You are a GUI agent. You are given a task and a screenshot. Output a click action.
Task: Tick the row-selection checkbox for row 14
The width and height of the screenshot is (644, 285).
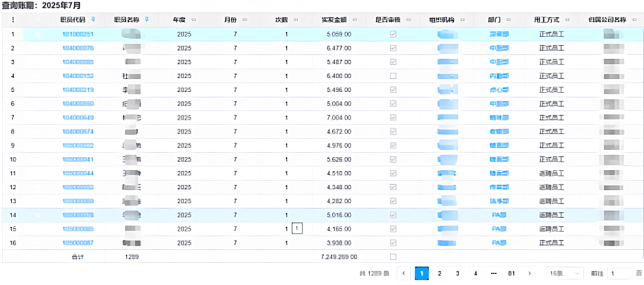click(x=38, y=215)
